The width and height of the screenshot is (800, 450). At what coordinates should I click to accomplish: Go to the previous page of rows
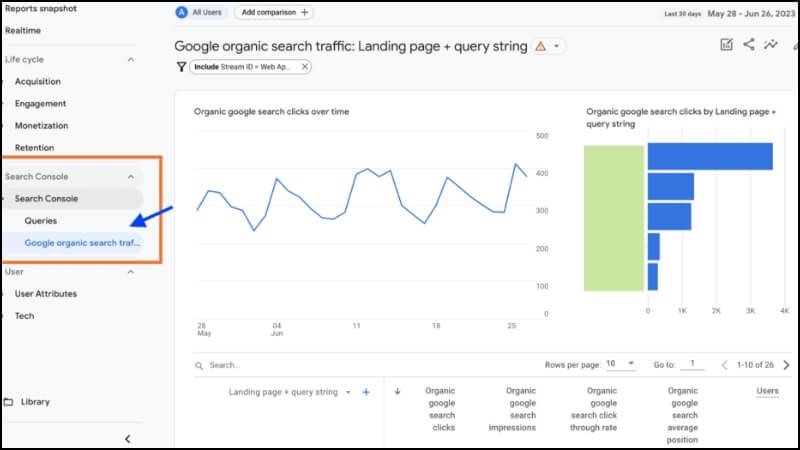pos(724,365)
